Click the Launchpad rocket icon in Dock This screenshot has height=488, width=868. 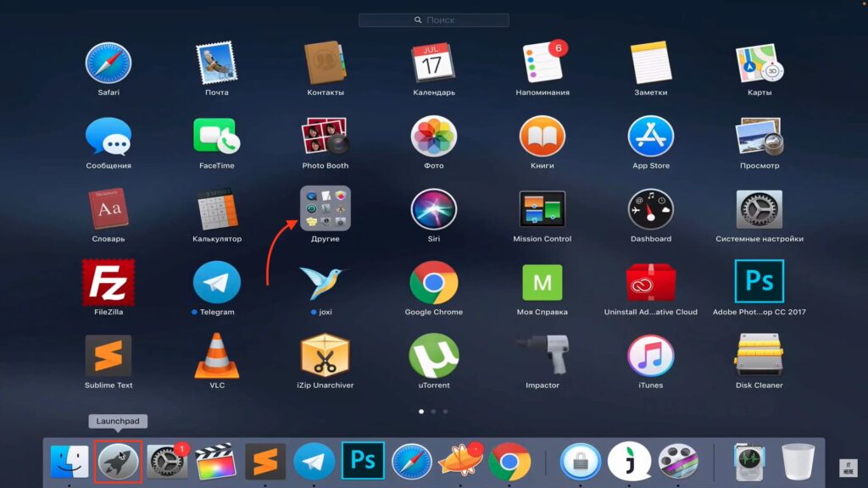[x=118, y=461]
